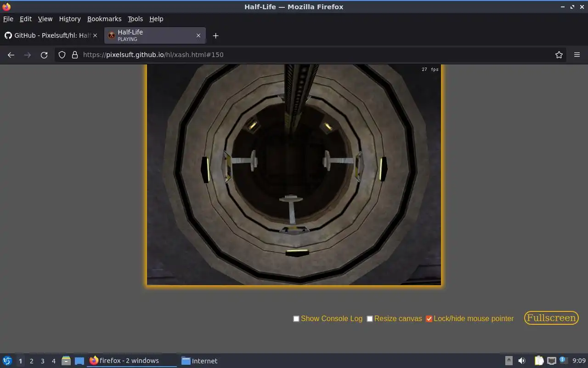This screenshot has width=588, height=368.
Task: Select the Half-Life PLAYING tab
Action: point(155,35)
